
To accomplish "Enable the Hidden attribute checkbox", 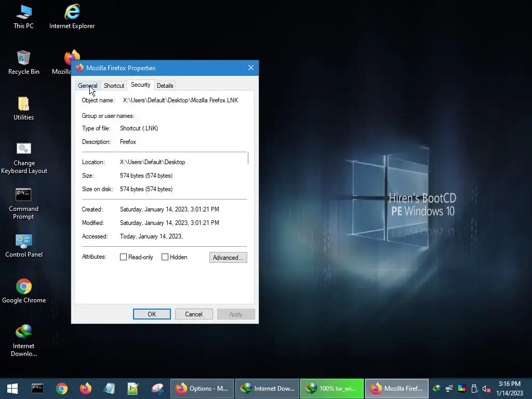I will click(x=165, y=257).
